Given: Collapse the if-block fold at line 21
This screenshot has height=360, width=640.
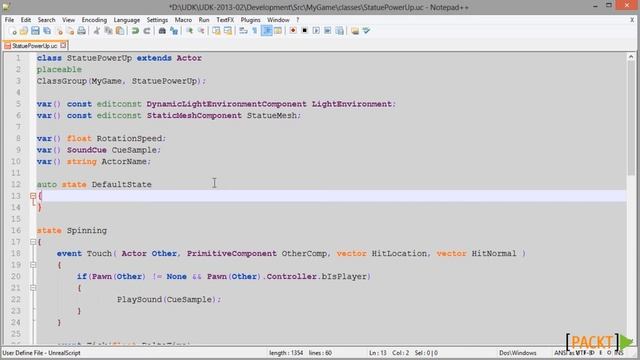Looking at the screenshot, I should point(33,288).
